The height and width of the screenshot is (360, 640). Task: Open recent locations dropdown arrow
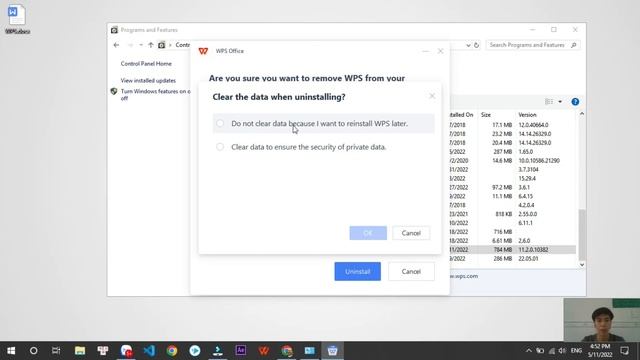point(141,45)
